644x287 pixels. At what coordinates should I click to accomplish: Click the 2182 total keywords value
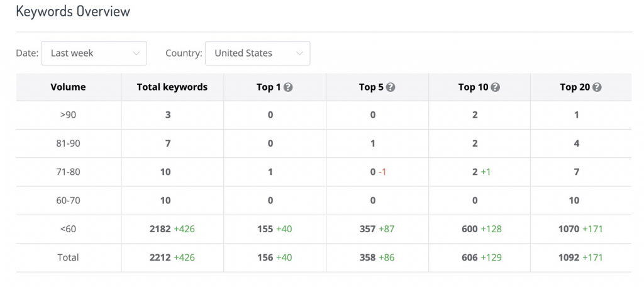[x=160, y=229]
